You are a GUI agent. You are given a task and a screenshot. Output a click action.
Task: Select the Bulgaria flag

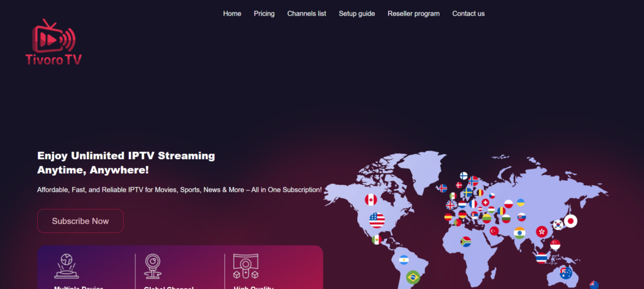click(x=506, y=218)
